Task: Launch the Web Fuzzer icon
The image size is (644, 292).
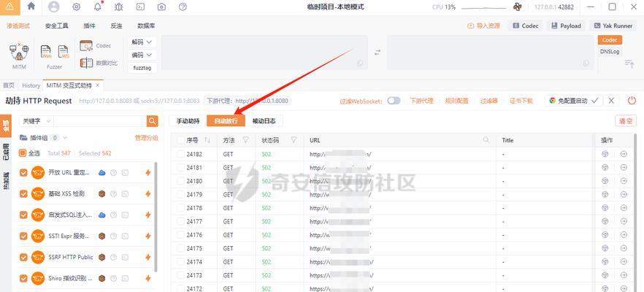Action: 46,52
